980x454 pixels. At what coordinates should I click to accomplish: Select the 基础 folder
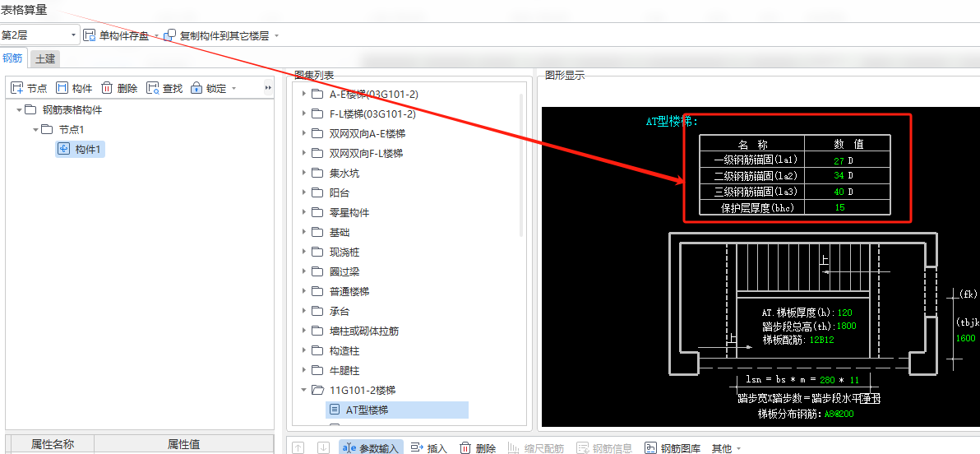click(340, 232)
